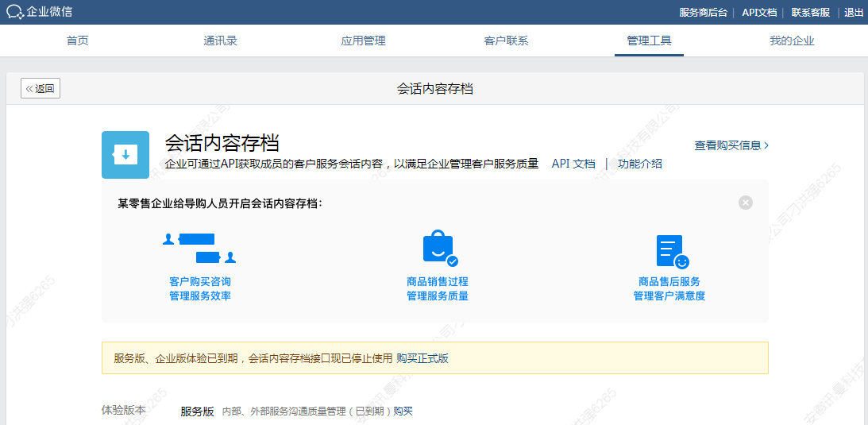Click the blue archive download icon
The height and width of the screenshot is (425, 868).
point(125,155)
